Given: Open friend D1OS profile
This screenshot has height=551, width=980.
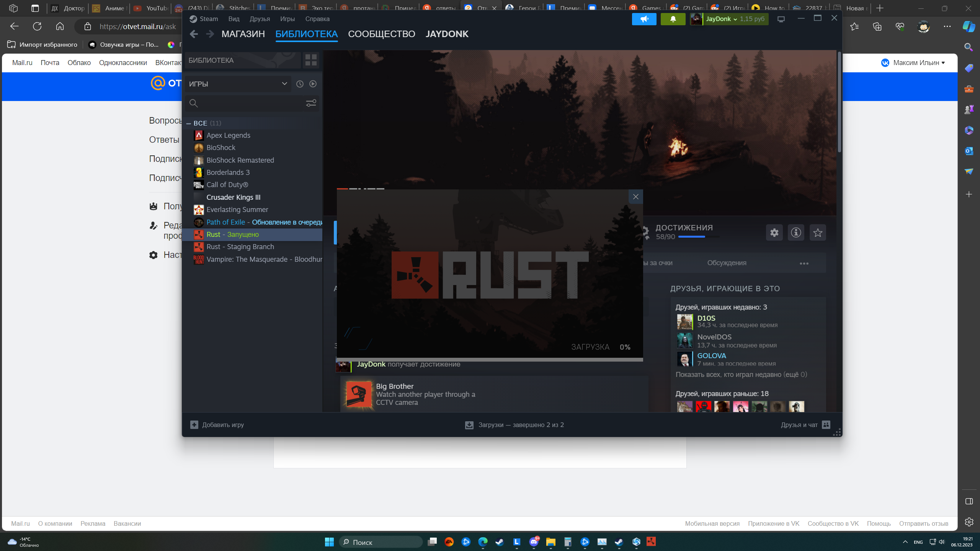Looking at the screenshot, I should coord(706,318).
